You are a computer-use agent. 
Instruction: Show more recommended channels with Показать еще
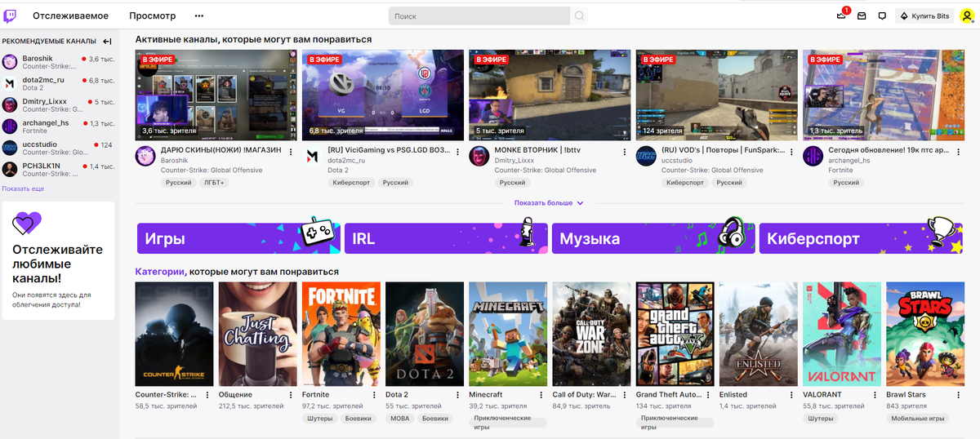[23, 188]
